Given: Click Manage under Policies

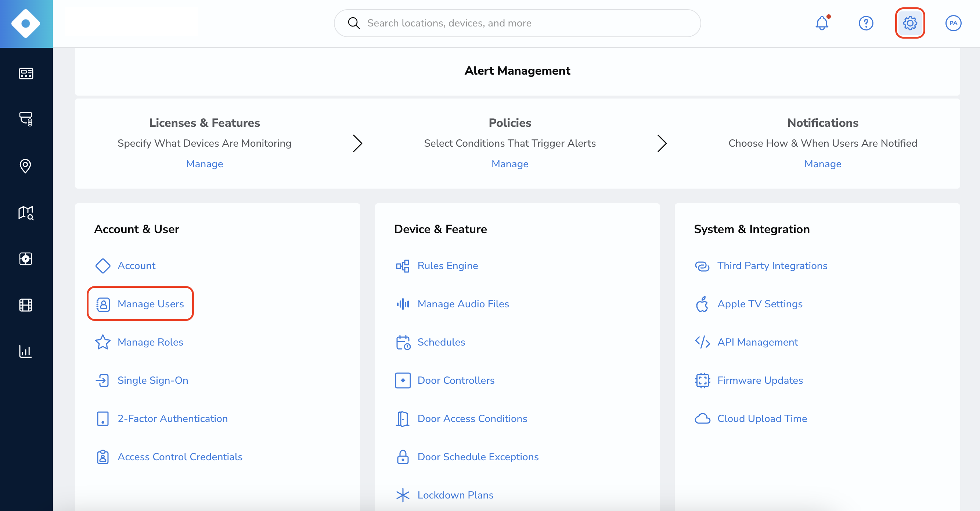Looking at the screenshot, I should 510,164.
